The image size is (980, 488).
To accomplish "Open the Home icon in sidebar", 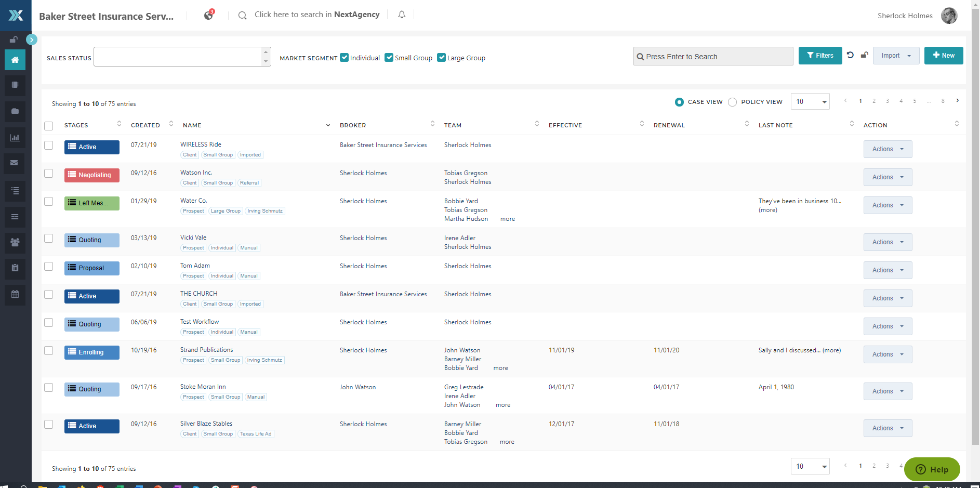I will pos(15,60).
